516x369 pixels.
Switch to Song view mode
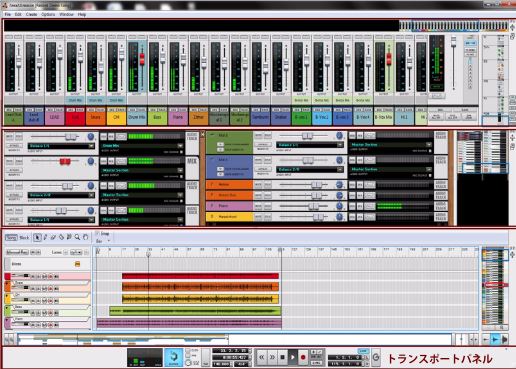pos(11,238)
